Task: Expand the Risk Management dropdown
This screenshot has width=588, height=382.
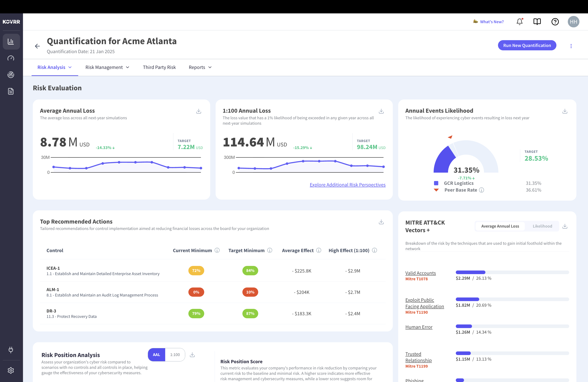Action: (107, 67)
